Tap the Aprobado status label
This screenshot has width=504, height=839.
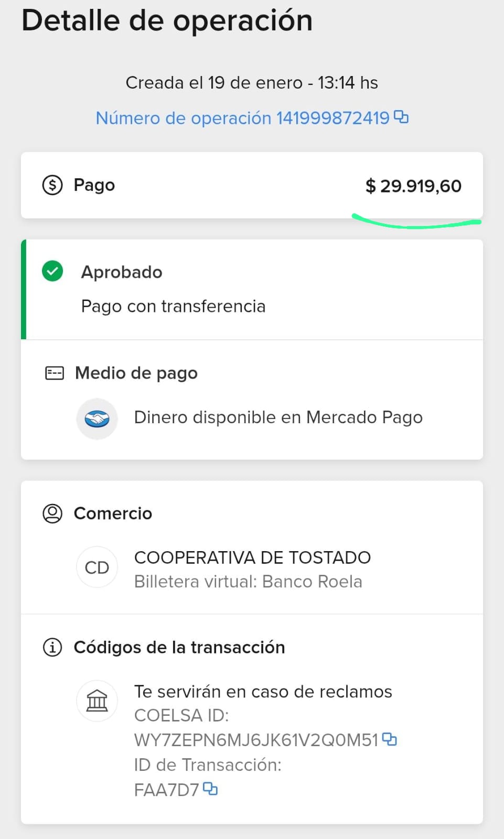click(122, 272)
